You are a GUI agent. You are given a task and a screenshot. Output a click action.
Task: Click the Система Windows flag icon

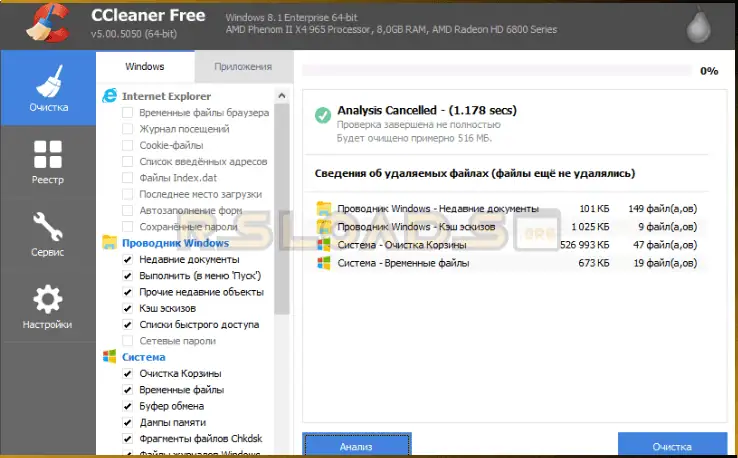(x=110, y=356)
